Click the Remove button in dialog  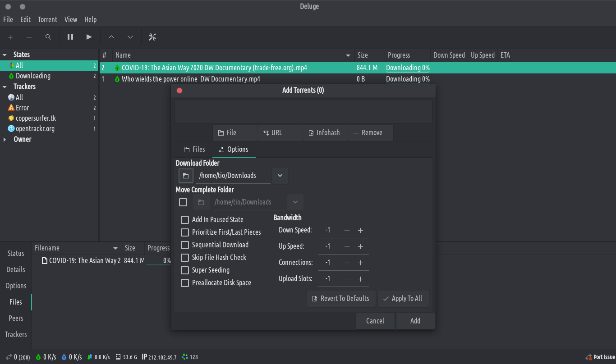pos(371,133)
